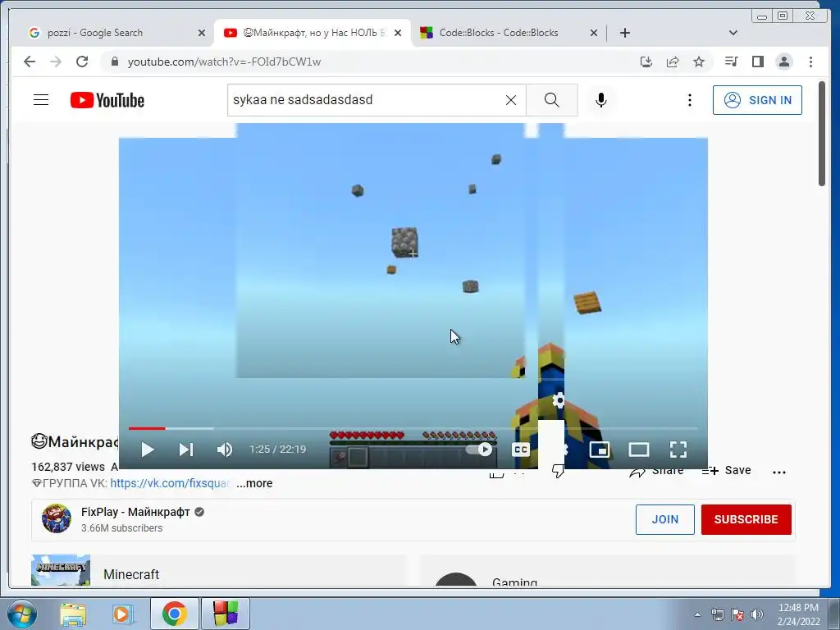Screen dimensions: 840x630
Task: Clear the YouTube search text
Action: (x=511, y=100)
